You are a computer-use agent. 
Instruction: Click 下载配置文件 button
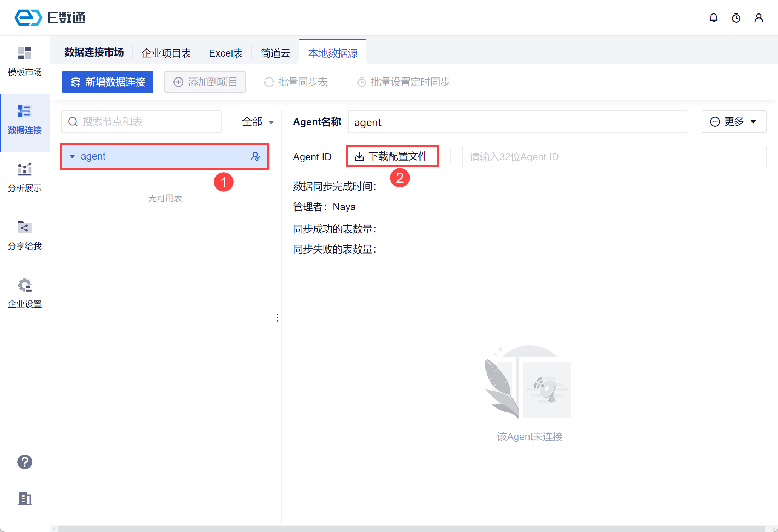click(392, 156)
